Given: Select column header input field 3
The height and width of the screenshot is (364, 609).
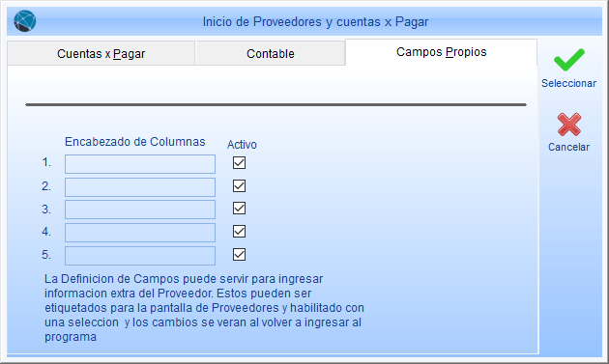Looking at the screenshot, I should [x=140, y=210].
